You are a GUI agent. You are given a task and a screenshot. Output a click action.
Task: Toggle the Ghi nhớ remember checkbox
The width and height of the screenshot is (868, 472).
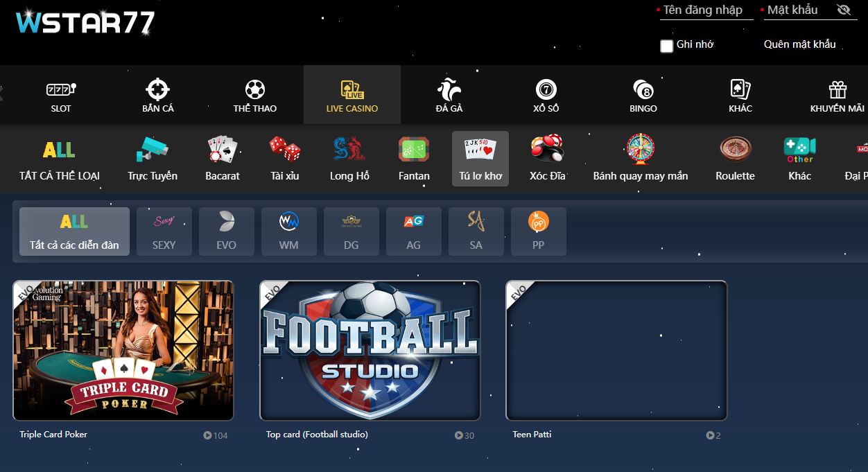(x=667, y=46)
